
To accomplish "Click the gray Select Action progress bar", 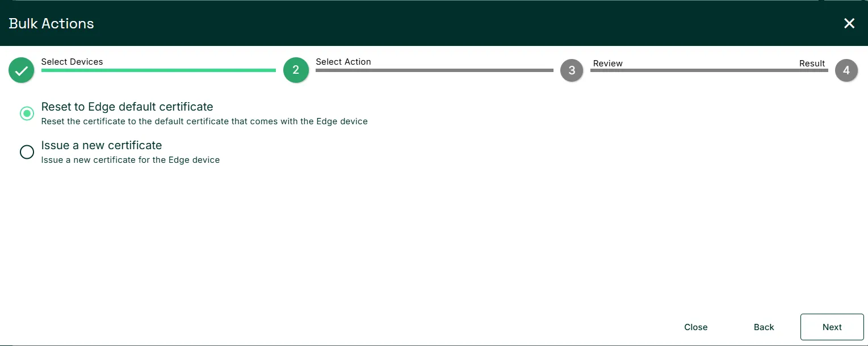I will [434, 70].
